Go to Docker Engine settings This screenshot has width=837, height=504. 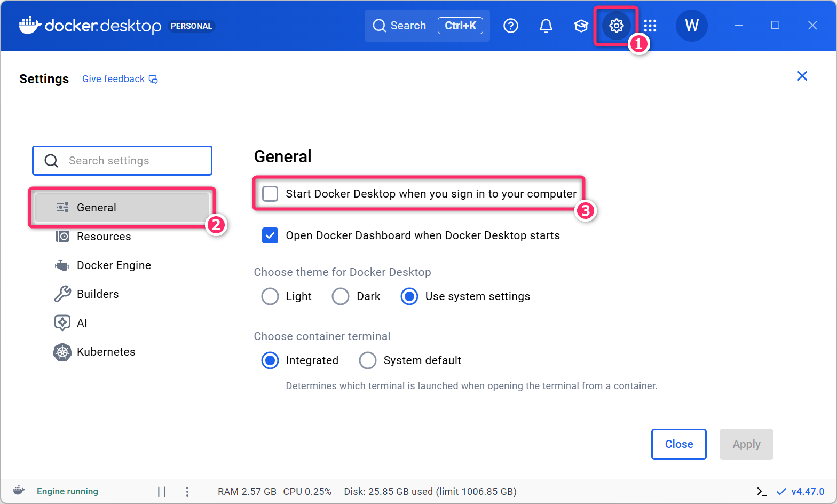click(113, 265)
